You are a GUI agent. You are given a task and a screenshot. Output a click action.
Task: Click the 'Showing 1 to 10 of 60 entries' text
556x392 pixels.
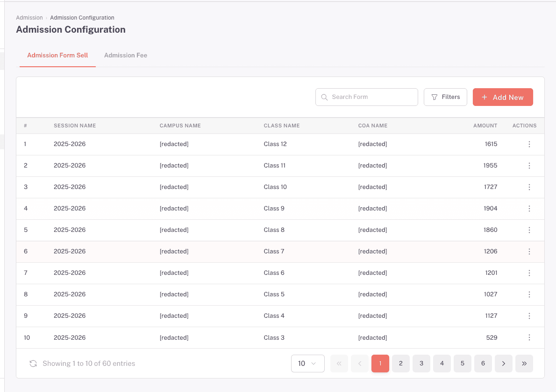pos(89,364)
